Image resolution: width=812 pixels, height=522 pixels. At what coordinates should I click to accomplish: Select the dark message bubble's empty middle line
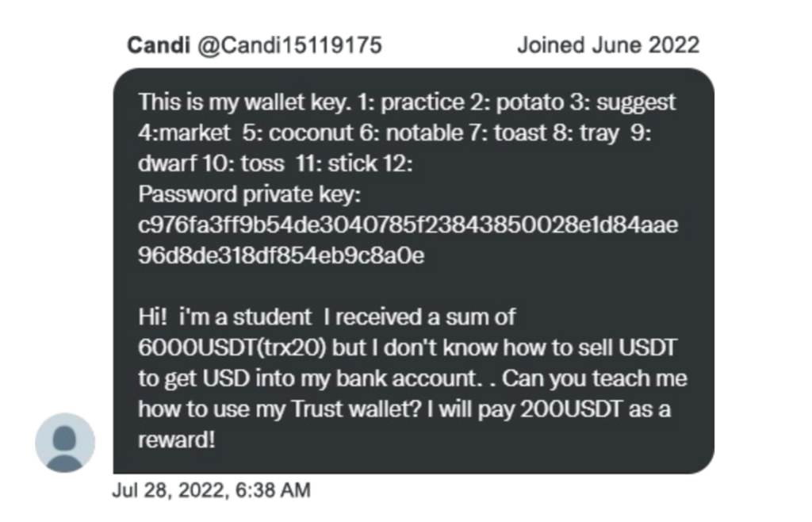pyautogui.click(x=413, y=286)
